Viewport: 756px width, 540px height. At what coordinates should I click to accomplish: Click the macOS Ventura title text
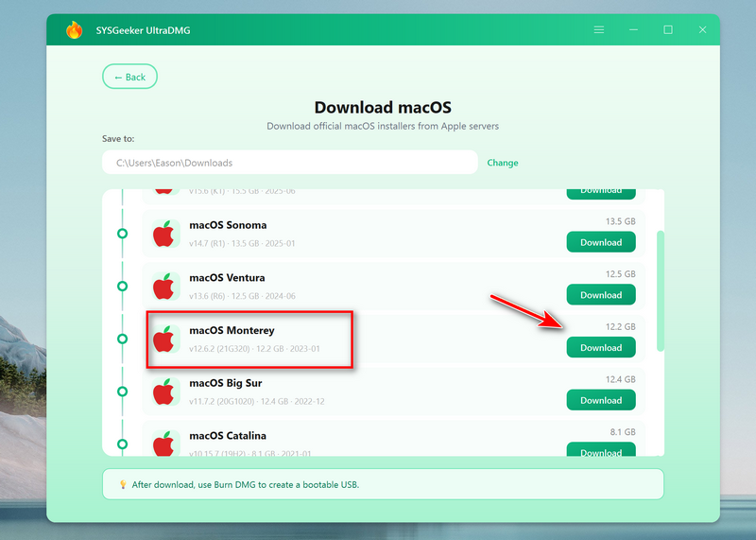coord(227,278)
